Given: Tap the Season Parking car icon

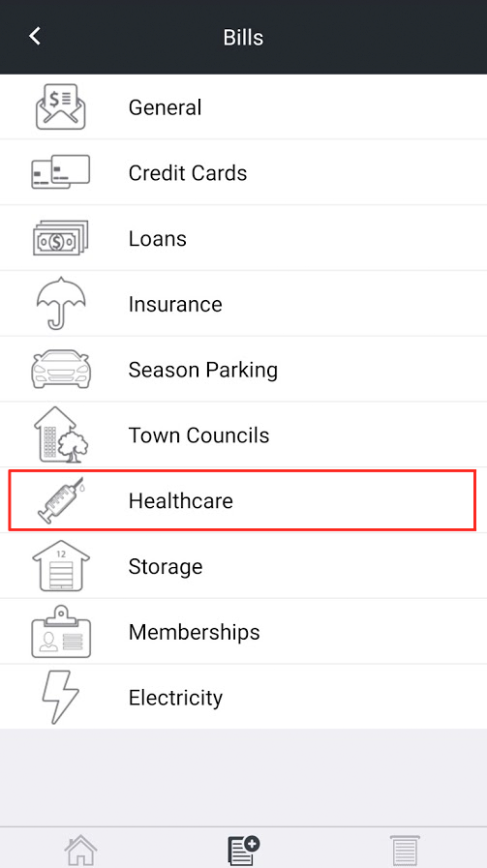Looking at the screenshot, I should tap(60, 369).
